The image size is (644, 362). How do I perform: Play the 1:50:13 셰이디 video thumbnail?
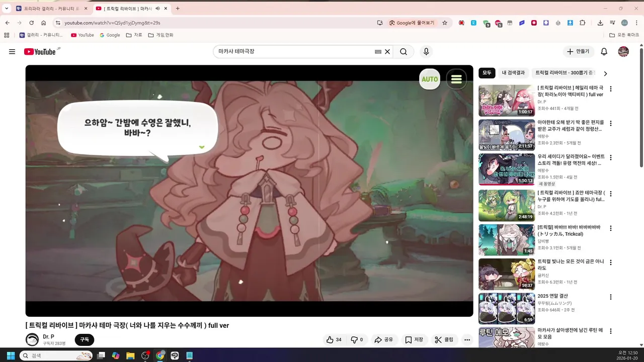507,169
